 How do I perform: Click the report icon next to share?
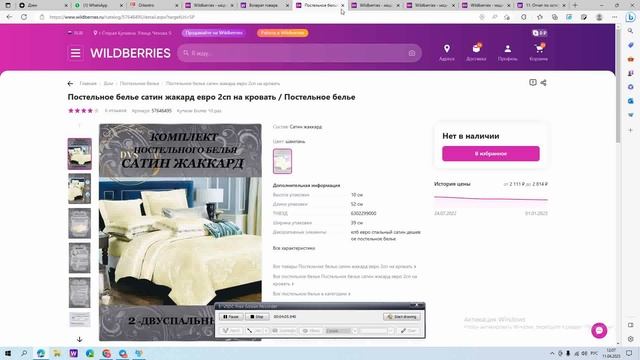click(x=533, y=82)
